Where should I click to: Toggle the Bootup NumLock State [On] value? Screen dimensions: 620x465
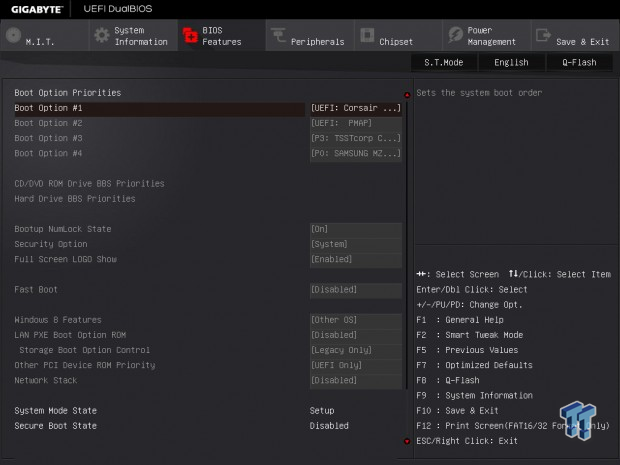click(356, 229)
